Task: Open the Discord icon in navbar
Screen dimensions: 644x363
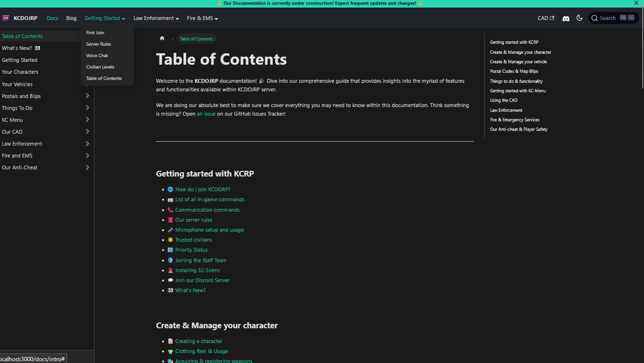Action: tap(566, 18)
